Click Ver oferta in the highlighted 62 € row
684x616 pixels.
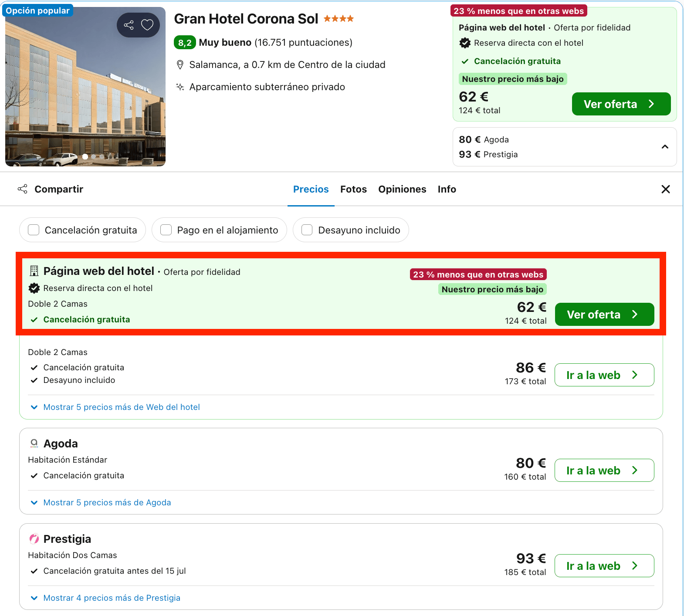(x=605, y=315)
